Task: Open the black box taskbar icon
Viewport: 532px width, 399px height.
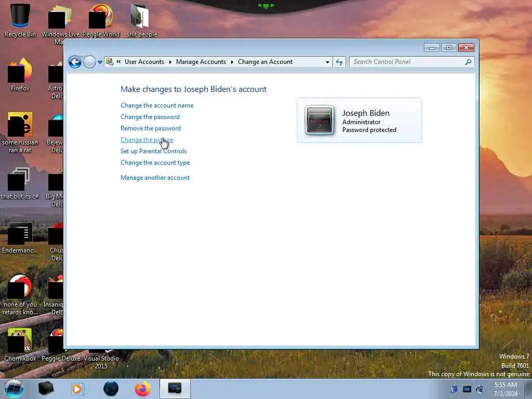Action: point(46,389)
